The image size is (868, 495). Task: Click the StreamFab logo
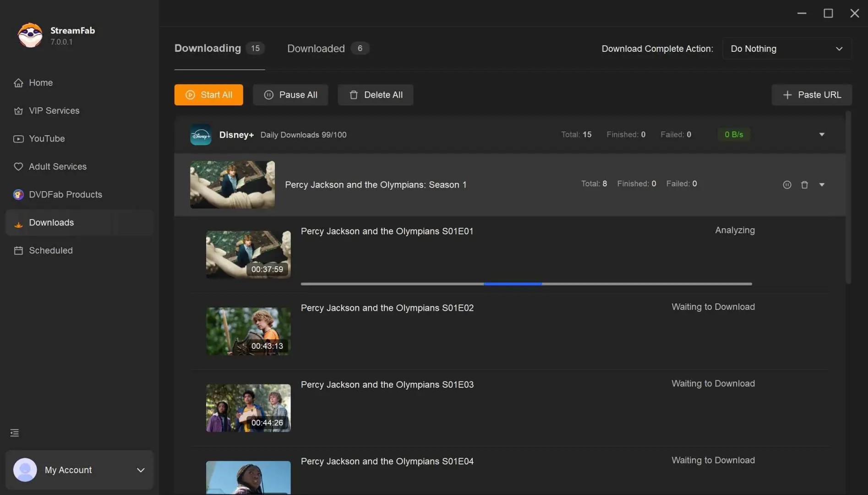(x=30, y=35)
